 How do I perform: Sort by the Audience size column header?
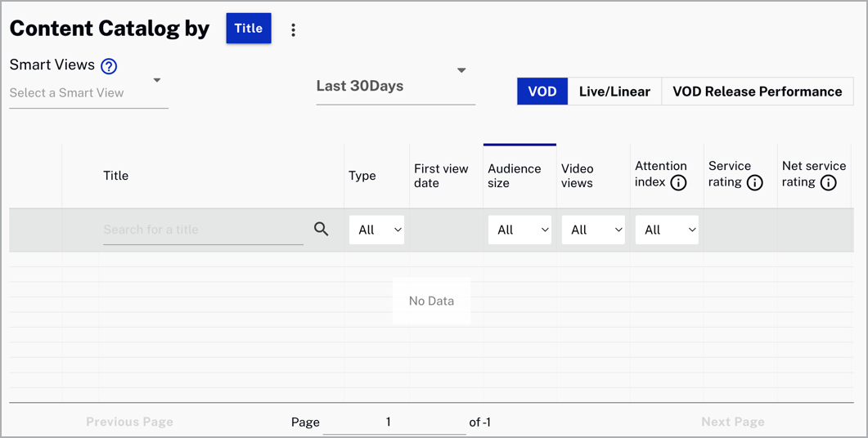[515, 176]
